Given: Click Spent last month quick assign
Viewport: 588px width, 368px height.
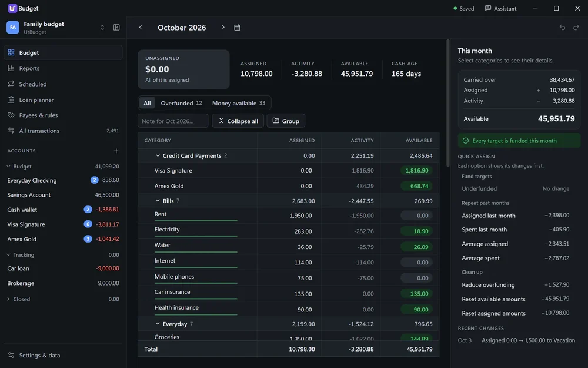Looking at the screenshot, I should pos(515,230).
